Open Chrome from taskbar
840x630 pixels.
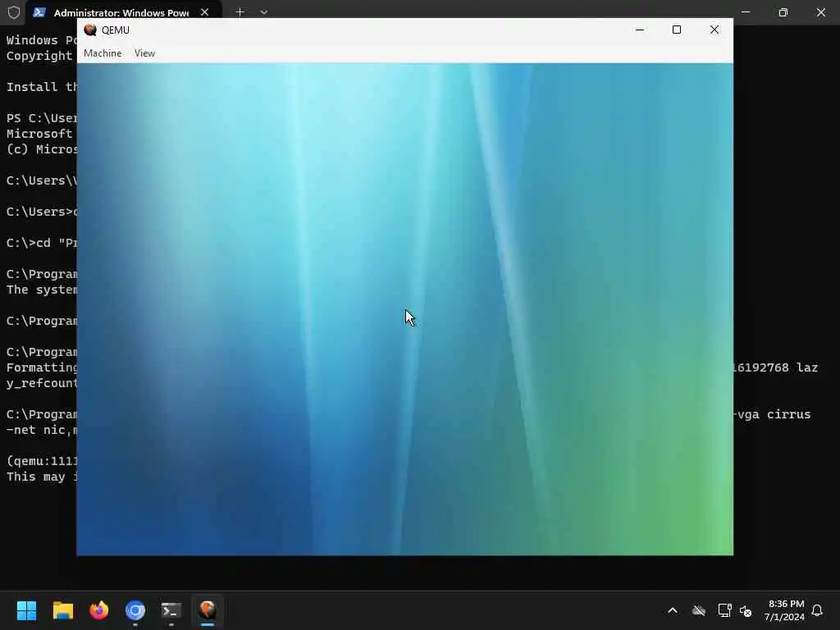point(135,610)
